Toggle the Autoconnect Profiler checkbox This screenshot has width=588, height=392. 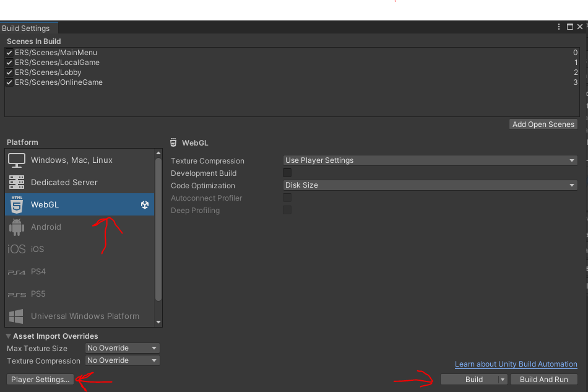[287, 198]
